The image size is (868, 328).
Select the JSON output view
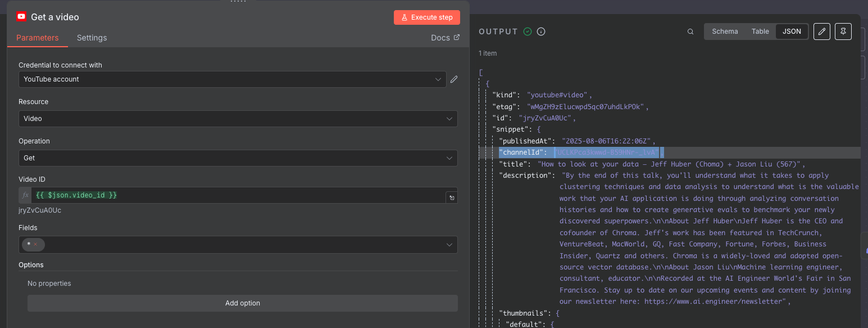(792, 32)
